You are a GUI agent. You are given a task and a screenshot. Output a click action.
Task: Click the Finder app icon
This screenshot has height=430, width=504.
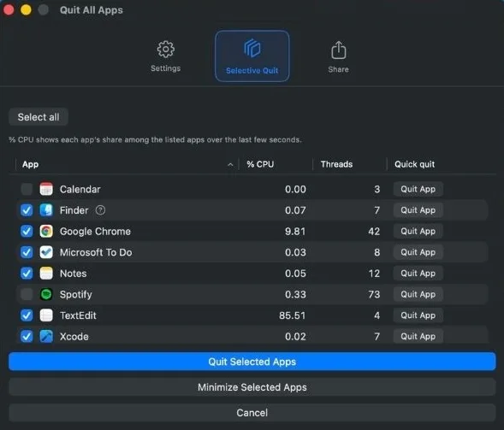click(x=46, y=210)
